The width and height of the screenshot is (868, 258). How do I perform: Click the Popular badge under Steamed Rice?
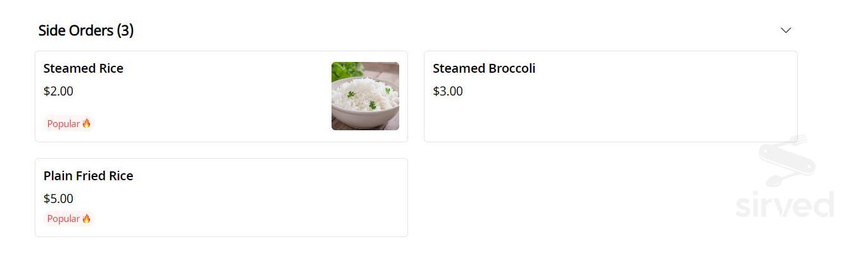click(x=69, y=123)
